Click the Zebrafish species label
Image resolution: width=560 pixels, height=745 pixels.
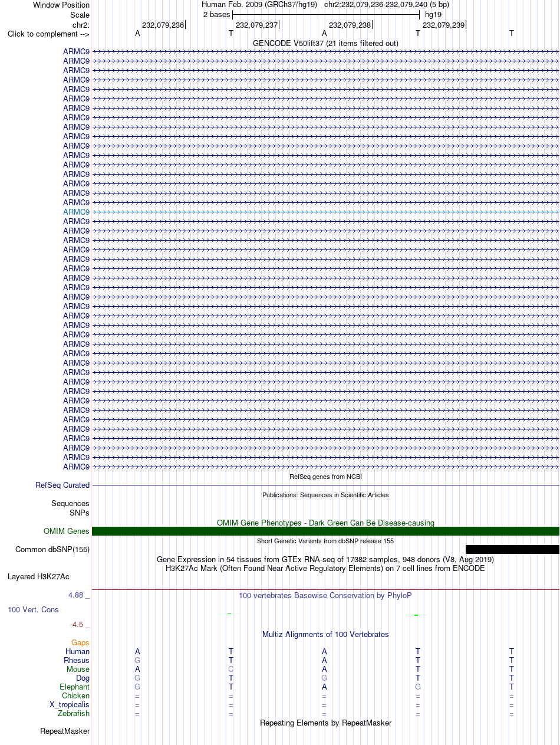point(74,714)
